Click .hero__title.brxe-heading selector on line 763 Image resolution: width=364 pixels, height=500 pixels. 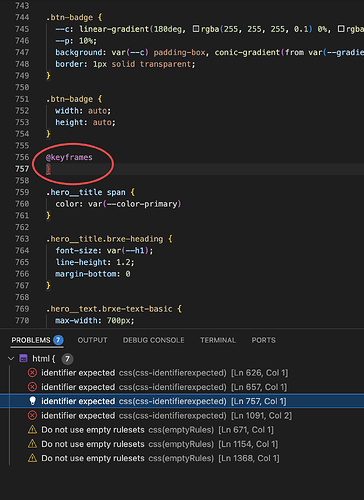tap(105, 239)
